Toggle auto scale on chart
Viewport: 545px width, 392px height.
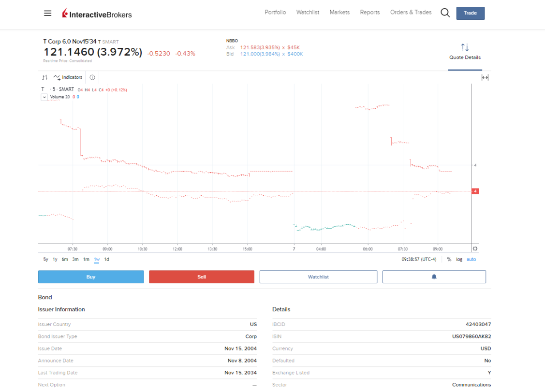(471, 260)
